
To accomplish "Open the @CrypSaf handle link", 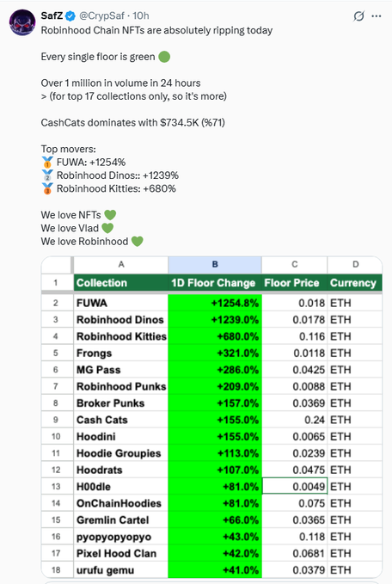I will [101, 15].
